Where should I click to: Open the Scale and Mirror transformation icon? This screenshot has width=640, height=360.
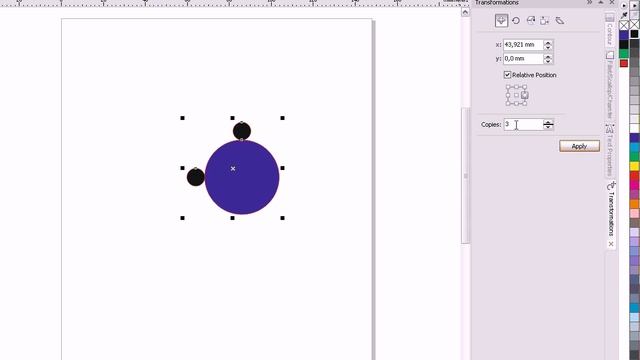point(531,20)
